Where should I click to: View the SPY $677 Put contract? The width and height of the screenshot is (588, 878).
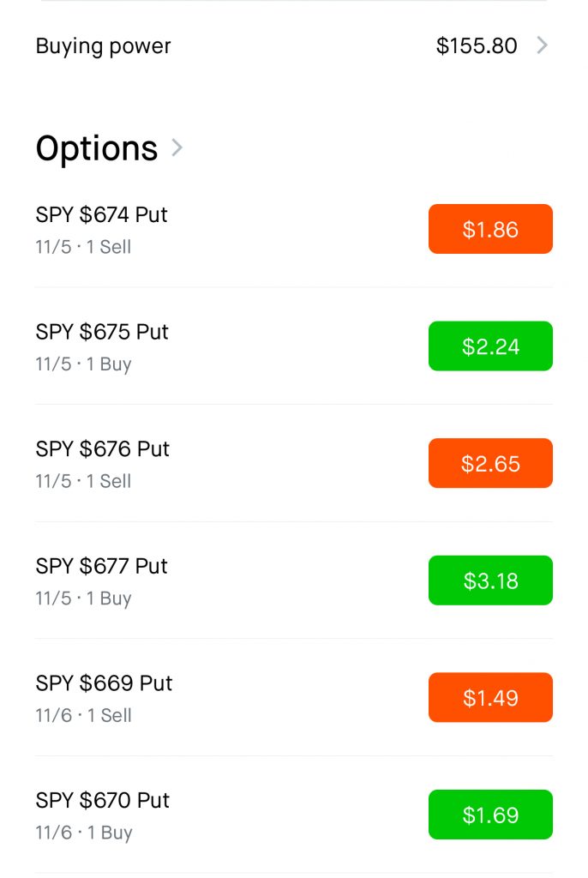coord(101,566)
